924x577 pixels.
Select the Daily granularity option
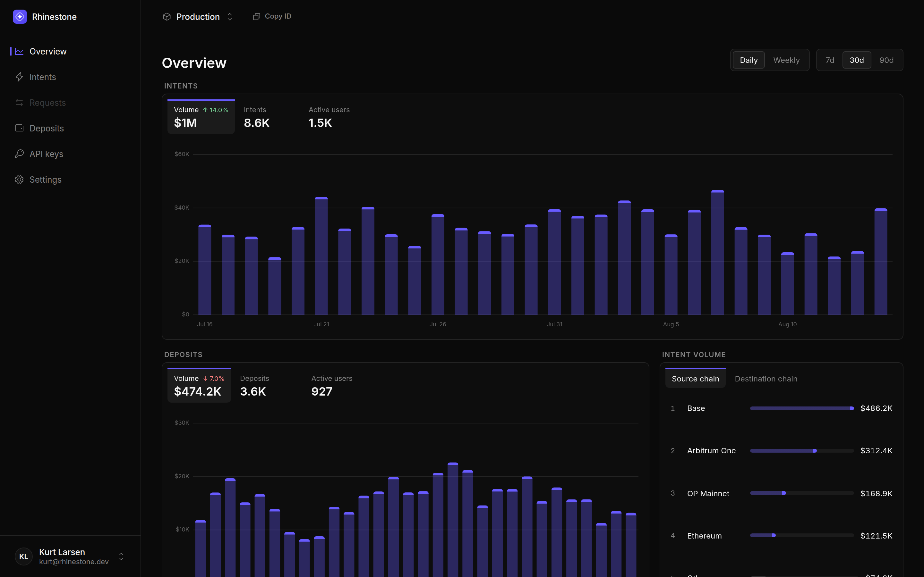(749, 60)
